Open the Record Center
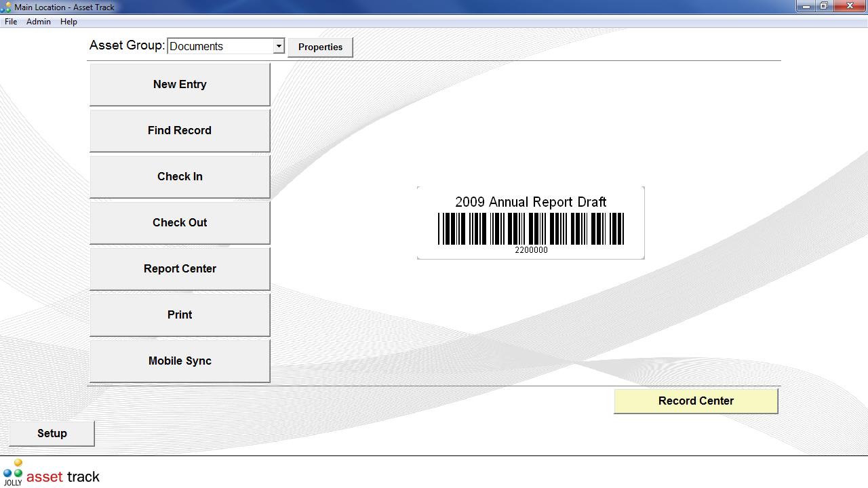Image resolution: width=868 pixels, height=488 pixels. [x=696, y=401]
